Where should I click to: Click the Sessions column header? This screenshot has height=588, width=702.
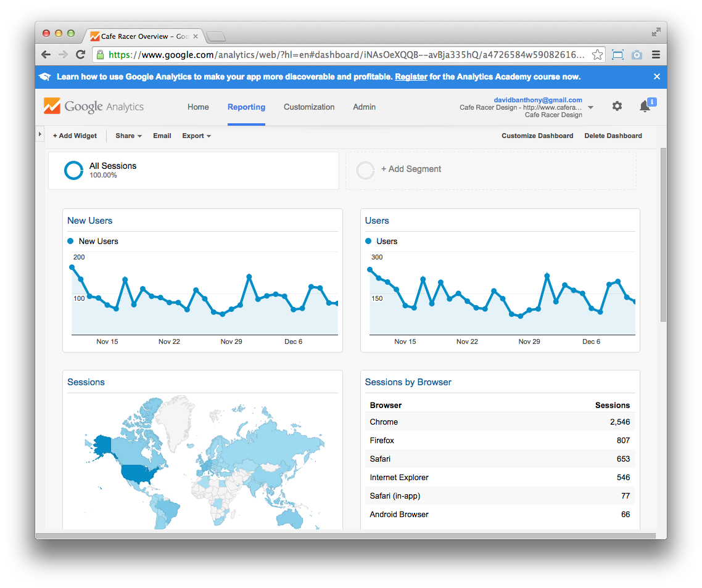(612, 405)
